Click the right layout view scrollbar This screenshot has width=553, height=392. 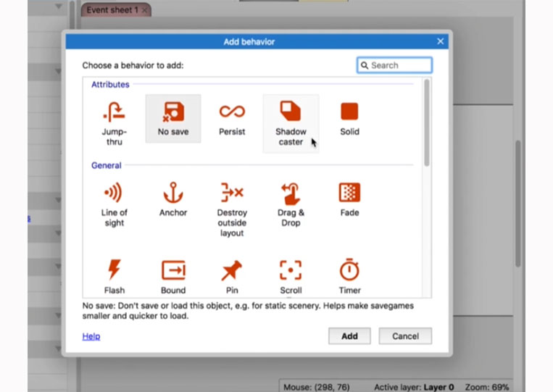click(x=517, y=204)
